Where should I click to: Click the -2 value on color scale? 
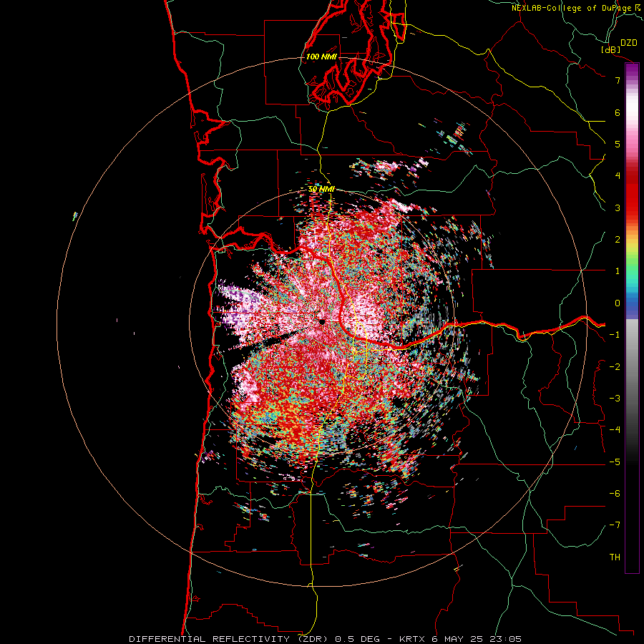pos(615,367)
